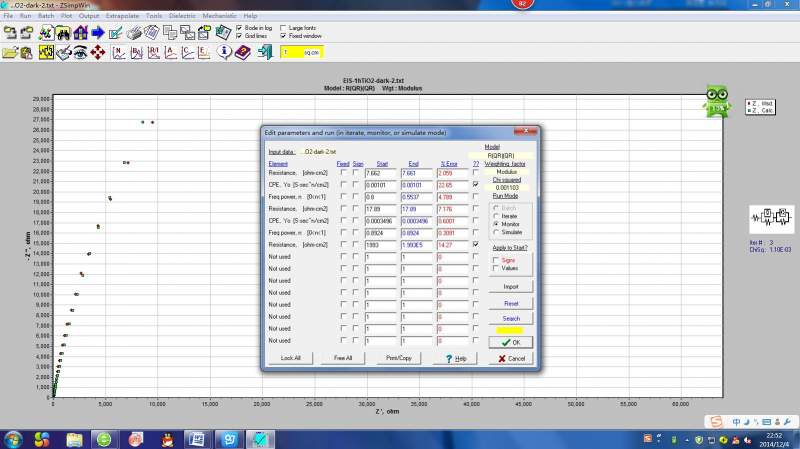Enable the Large fonts checkbox

pyautogui.click(x=283, y=28)
